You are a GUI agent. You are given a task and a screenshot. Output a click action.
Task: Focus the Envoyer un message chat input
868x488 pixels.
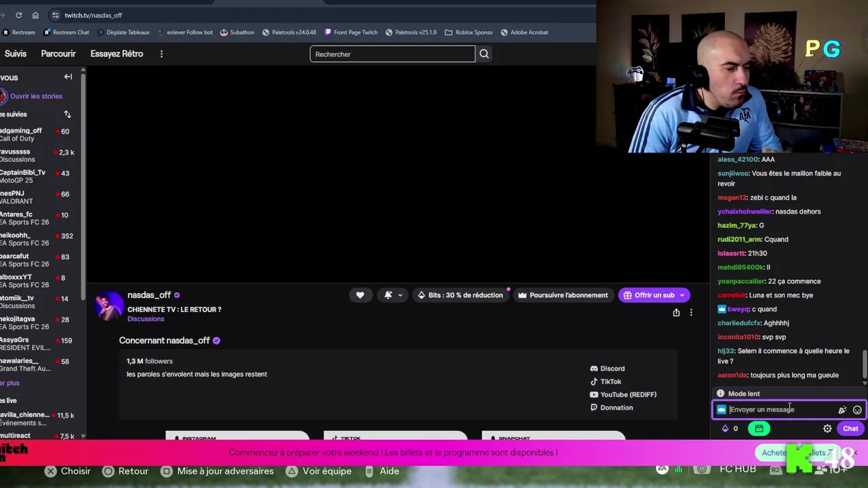780,409
